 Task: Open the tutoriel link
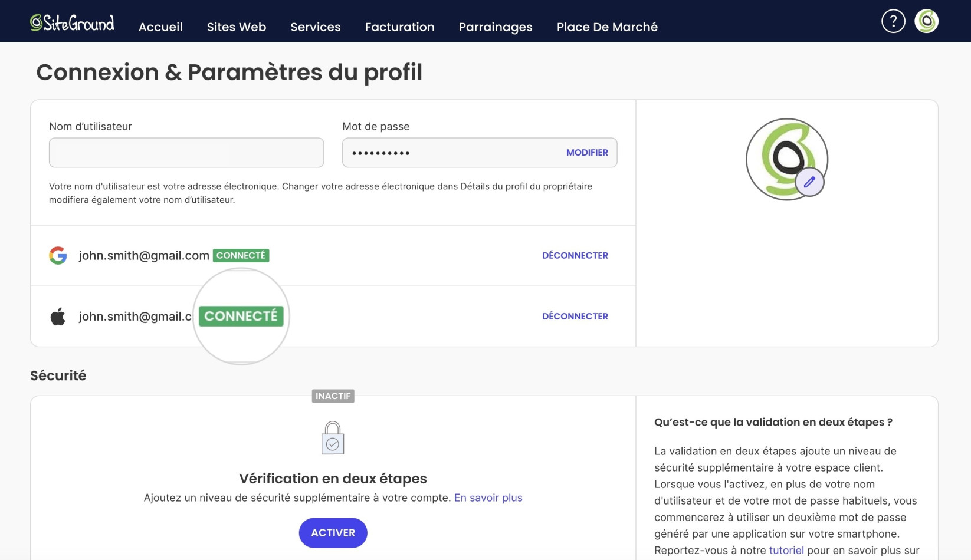click(786, 550)
